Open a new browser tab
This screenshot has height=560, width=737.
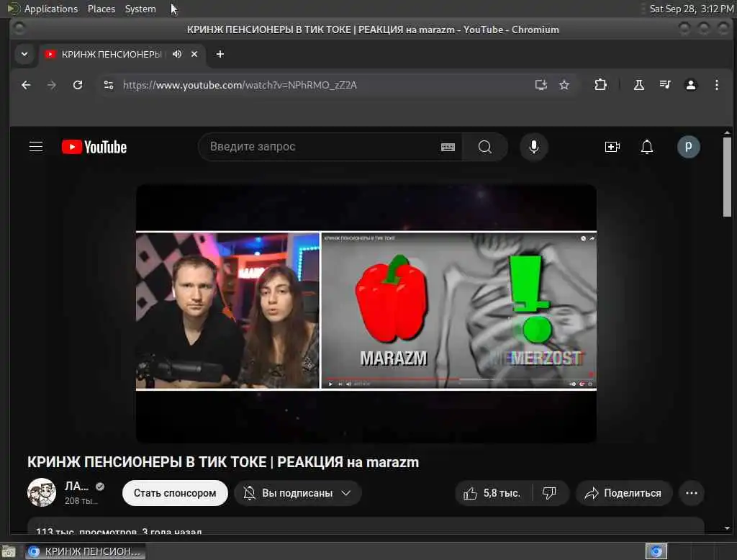pos(220,54)
